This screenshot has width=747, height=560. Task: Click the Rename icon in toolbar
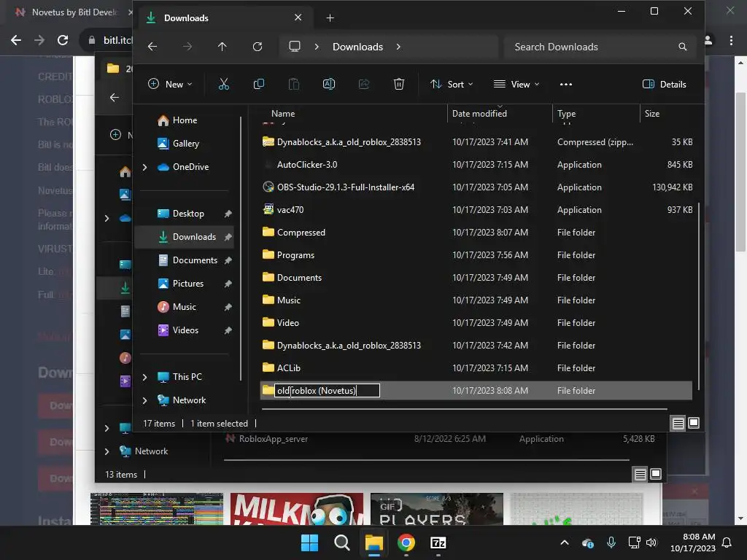(329, 85)
